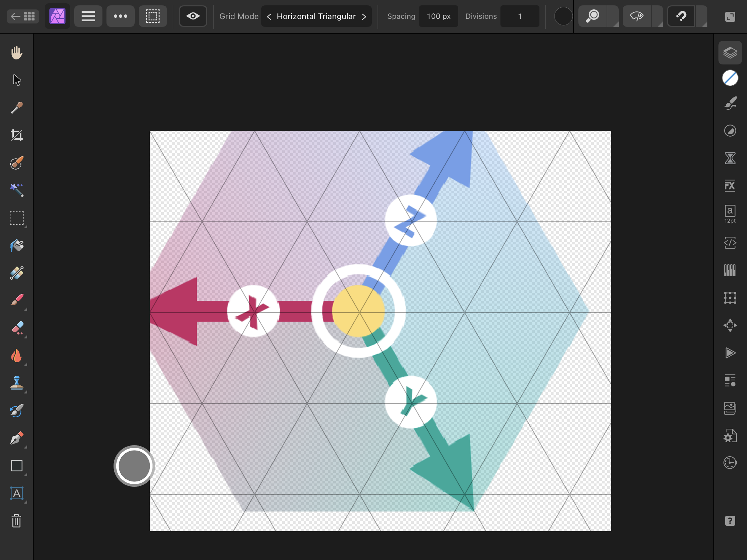Viewport: 747px width, 560px height.
Task: Pick the Pen tool
Action: (16, 438)
